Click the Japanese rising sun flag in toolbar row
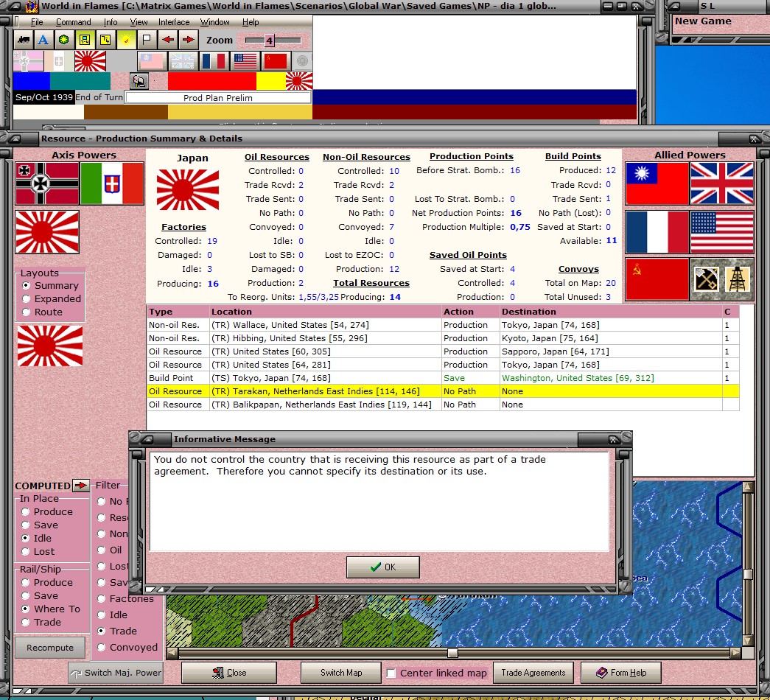This screenshot has width=770, height=700. [90, 61]
